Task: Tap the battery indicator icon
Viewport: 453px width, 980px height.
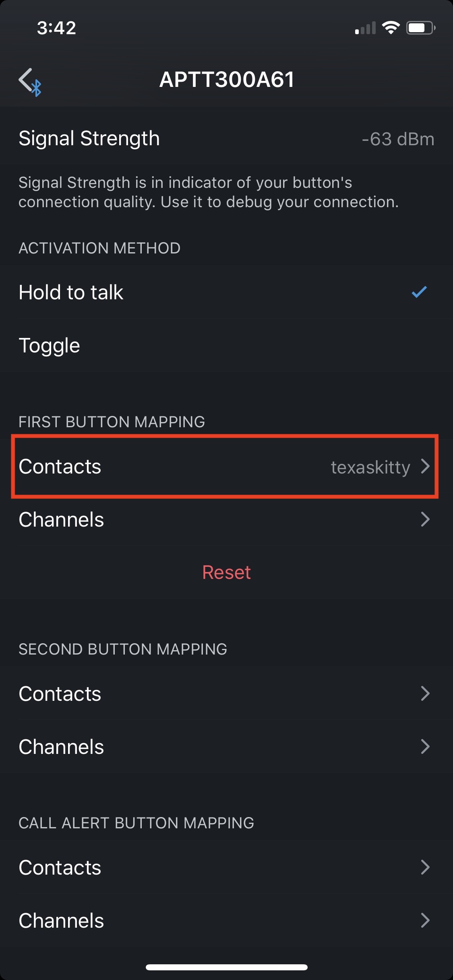Action: click(419, 27)
